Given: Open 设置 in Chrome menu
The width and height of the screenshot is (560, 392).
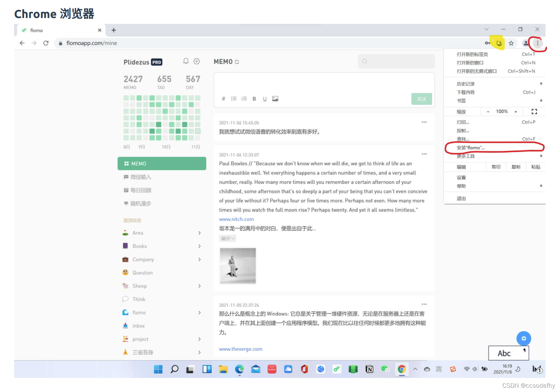Looking at the screenshot, I should pyautogui.click(x=495, y=177).
